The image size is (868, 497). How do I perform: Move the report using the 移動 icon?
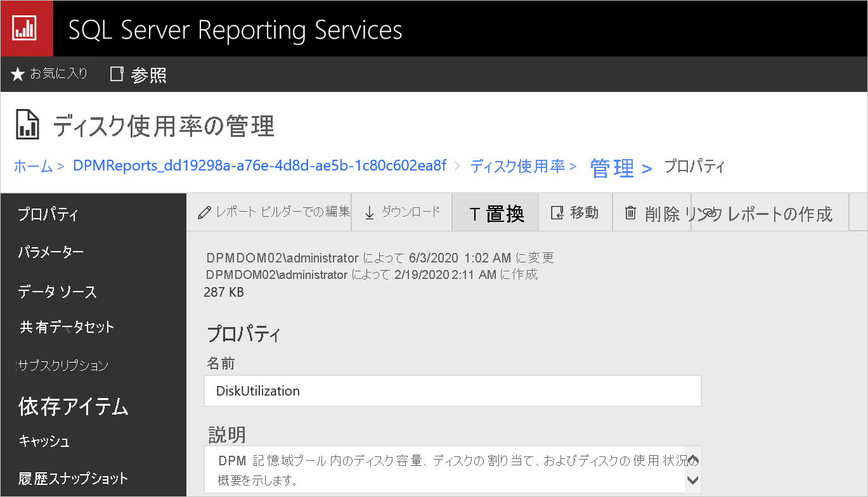click(x=575, y=213)
